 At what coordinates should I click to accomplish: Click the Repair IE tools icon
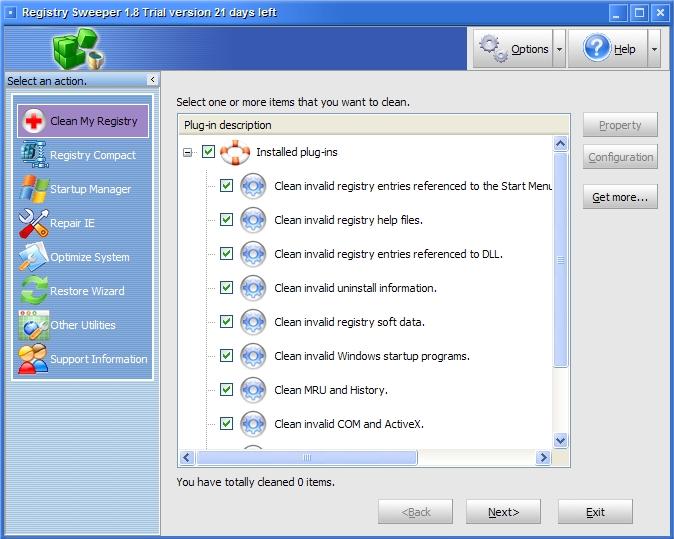pos(33,223)
